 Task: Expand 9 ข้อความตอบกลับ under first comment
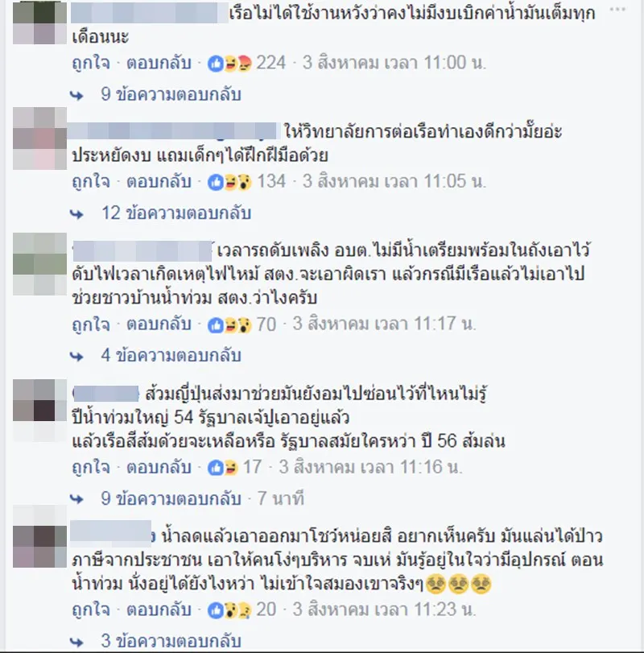(x=171, y=94)
